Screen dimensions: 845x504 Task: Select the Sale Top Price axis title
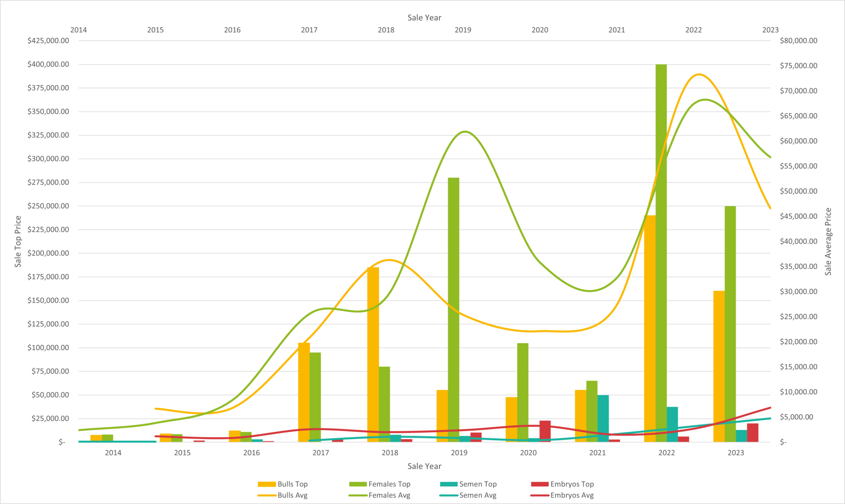tap(18, 242)
